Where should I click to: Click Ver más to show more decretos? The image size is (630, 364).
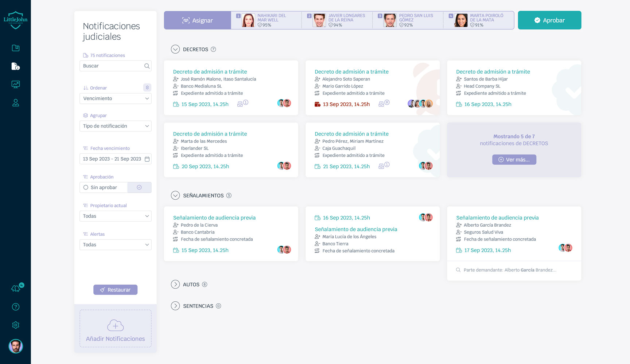[514, 160]
